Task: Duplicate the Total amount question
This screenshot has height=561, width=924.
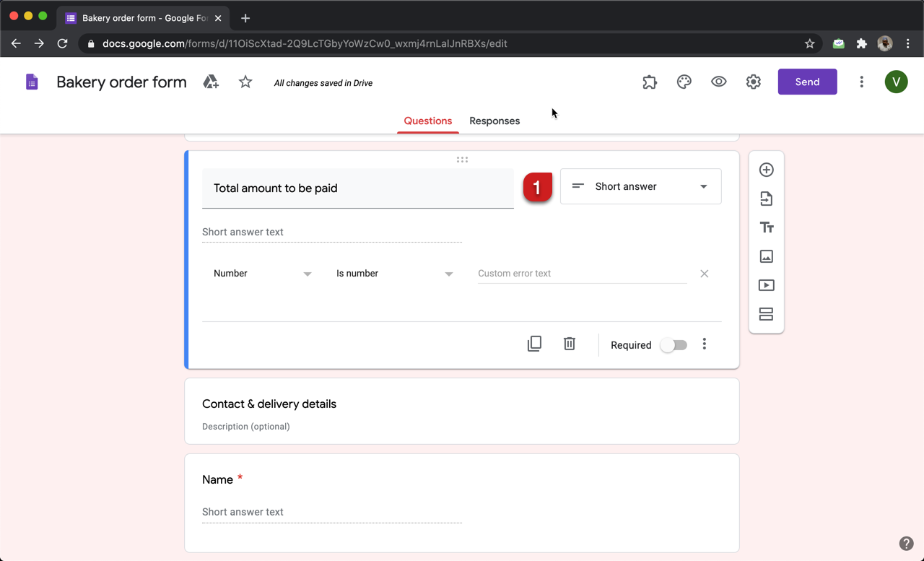Action: [x=534, y=344]
